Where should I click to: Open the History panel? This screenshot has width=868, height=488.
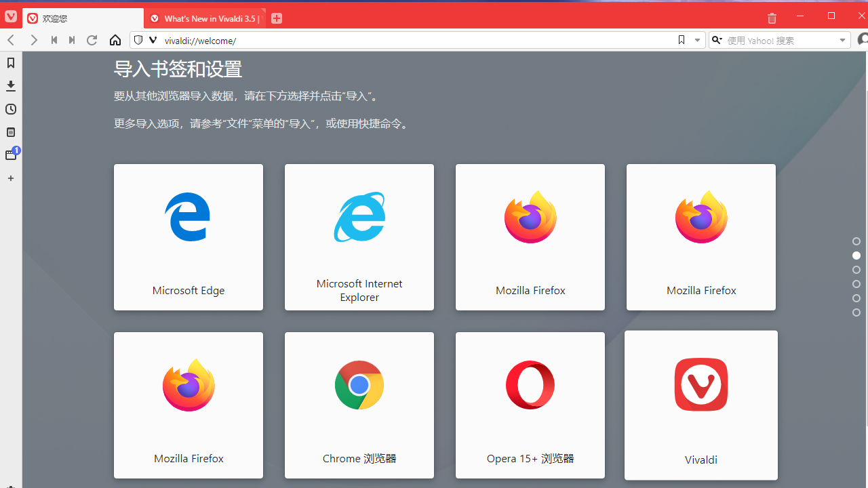pos(10,108)
